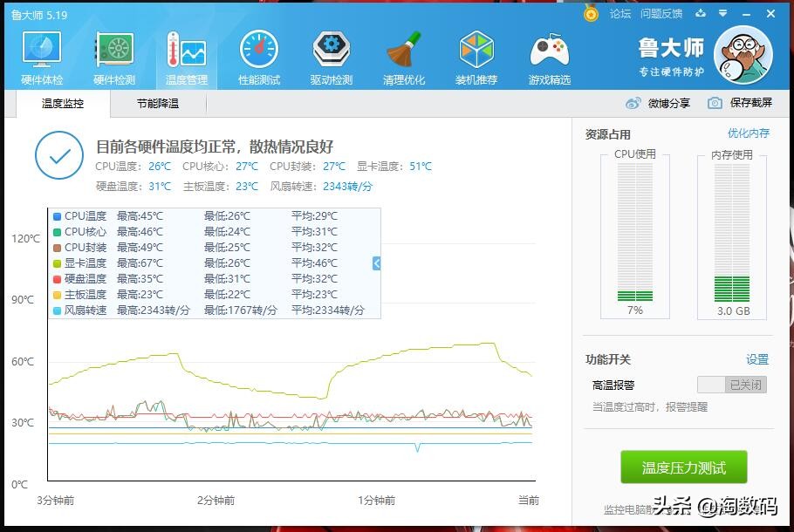Start 清理优化 cleanup and optimization
This screenshot has width=794, height=532.
[x=403, y=54]
